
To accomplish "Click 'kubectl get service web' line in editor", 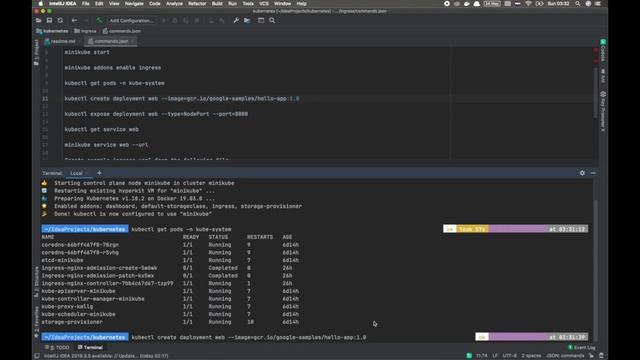I will [x=102, y=129].
